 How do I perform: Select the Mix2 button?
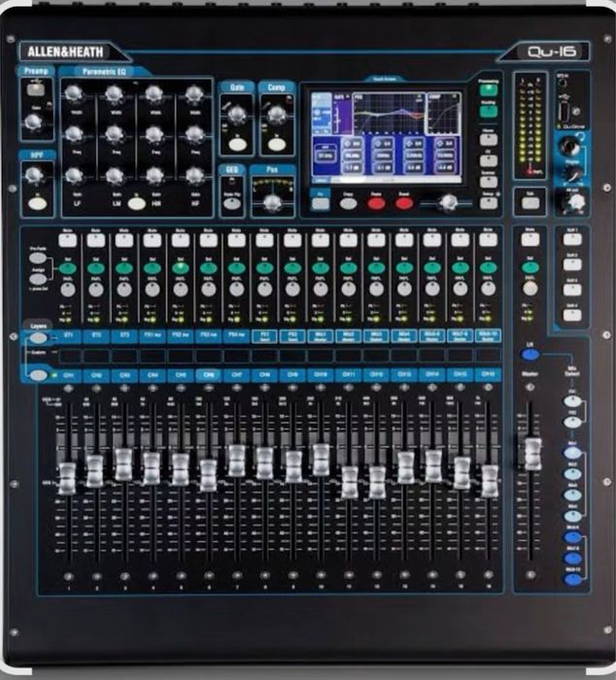pyautogui.click(x=572, y=474)
